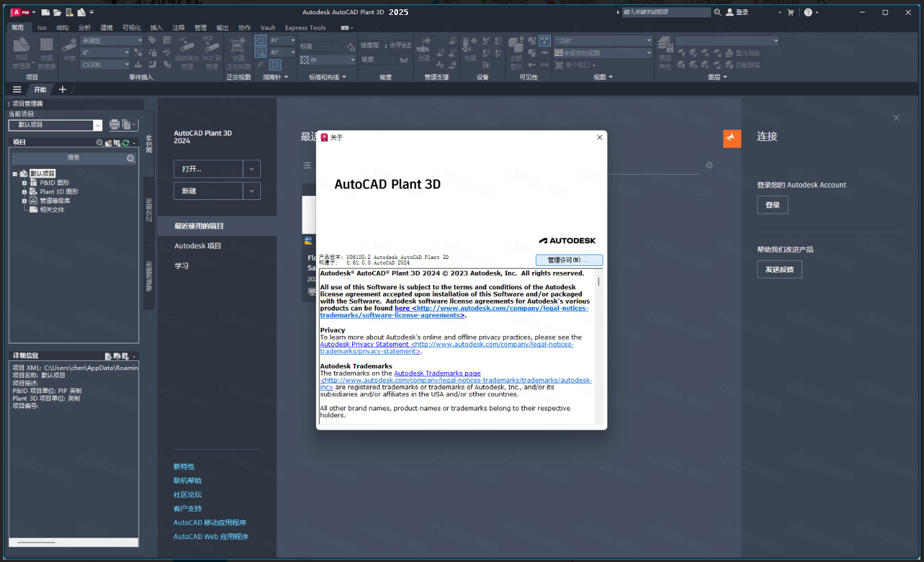Expand the 指南针 panel arrow
The image size is (924, 562).
(286, 77)
